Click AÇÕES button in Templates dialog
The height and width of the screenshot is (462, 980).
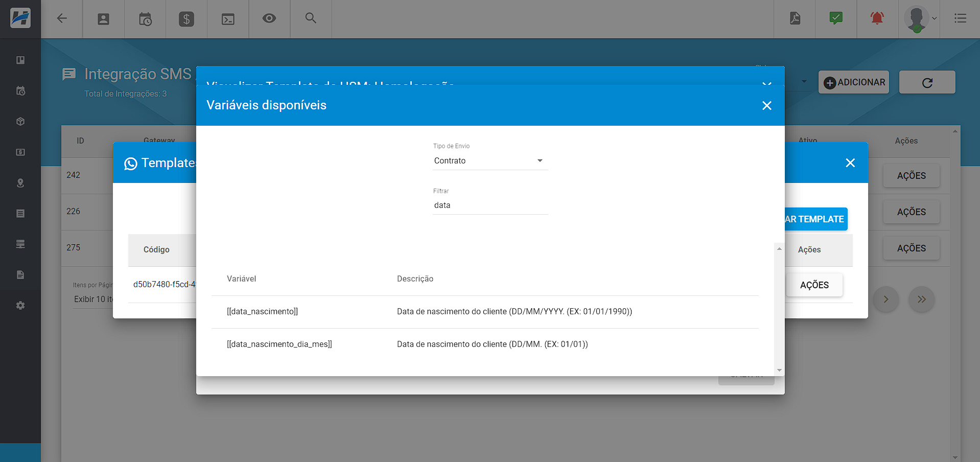(814, 285)
